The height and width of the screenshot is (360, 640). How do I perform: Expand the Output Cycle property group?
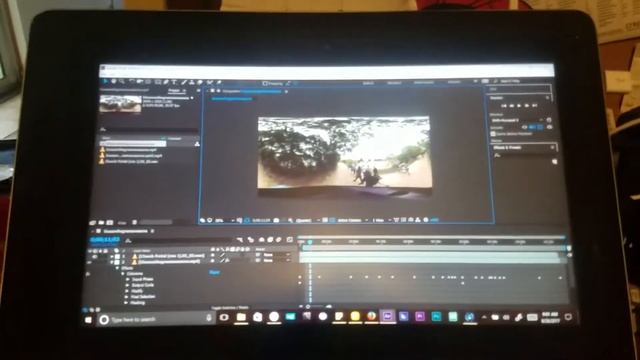tap(127, 285)
